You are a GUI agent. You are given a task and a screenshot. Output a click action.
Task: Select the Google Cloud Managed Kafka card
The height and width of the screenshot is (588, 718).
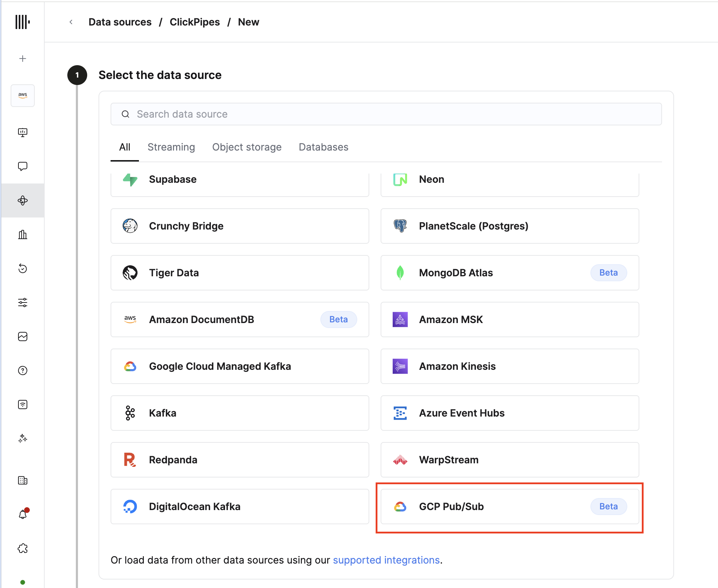(240, 366)
